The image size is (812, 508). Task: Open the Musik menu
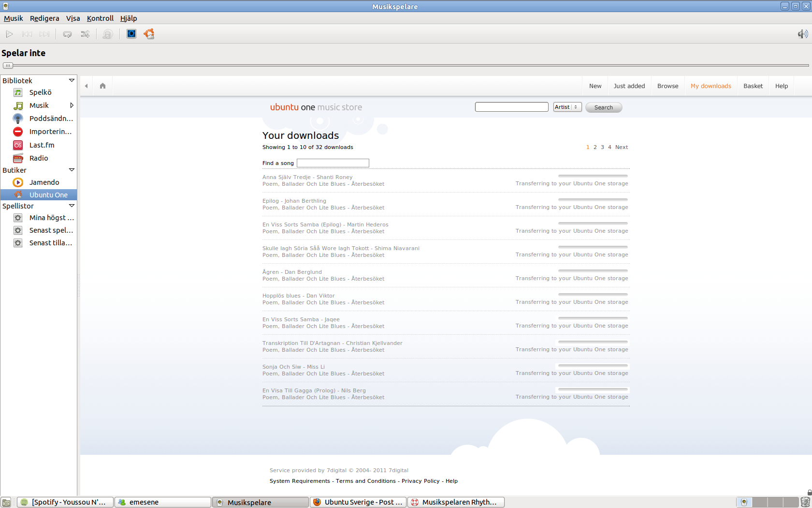click(14, 18)
